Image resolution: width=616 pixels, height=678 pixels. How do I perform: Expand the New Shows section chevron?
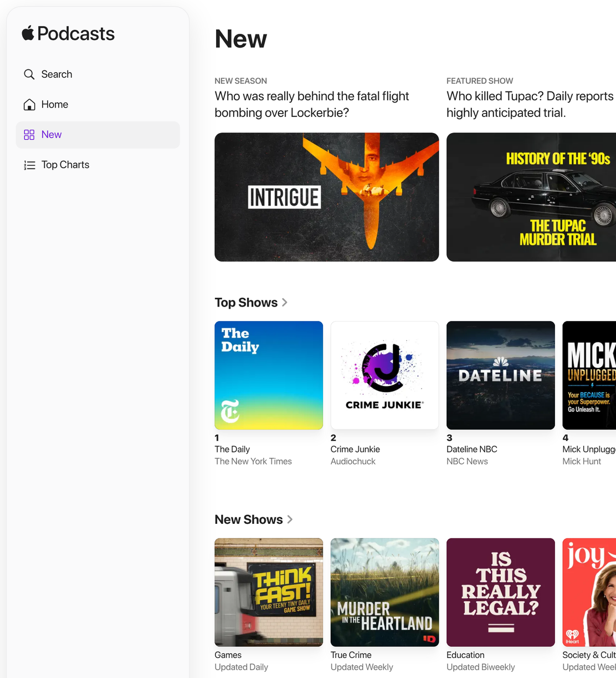pos(290,519)
